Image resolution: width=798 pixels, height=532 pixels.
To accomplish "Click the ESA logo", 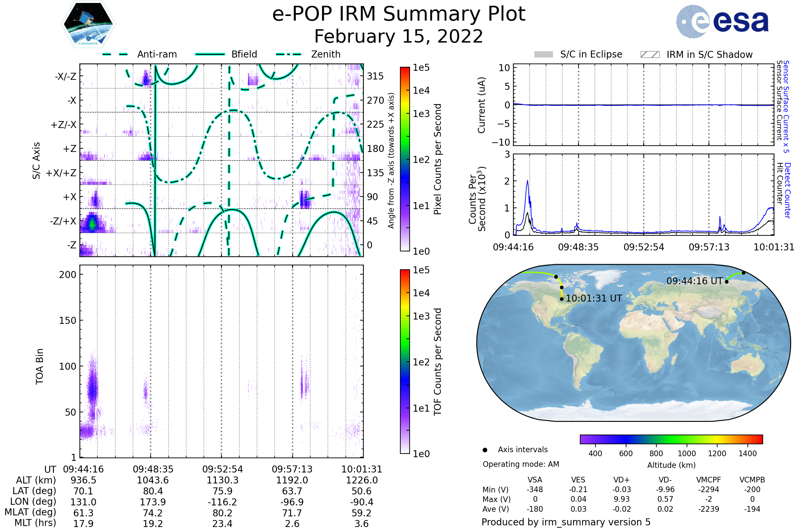I will 722,21.
